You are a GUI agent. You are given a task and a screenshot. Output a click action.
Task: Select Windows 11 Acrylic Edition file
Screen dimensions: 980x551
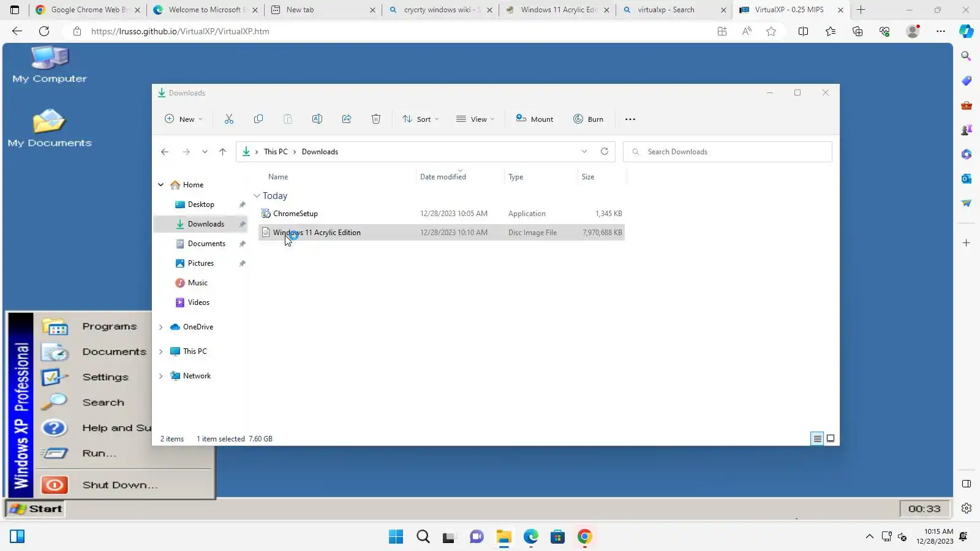[x=442, y=233]
